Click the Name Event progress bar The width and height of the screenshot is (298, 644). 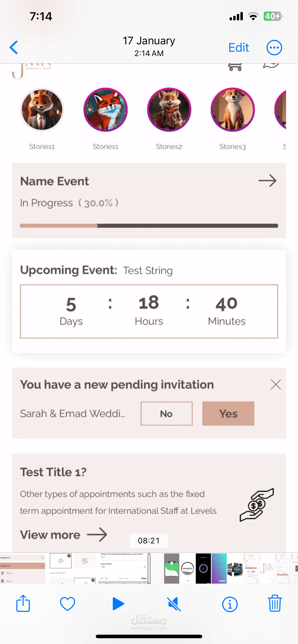[149, 226]
